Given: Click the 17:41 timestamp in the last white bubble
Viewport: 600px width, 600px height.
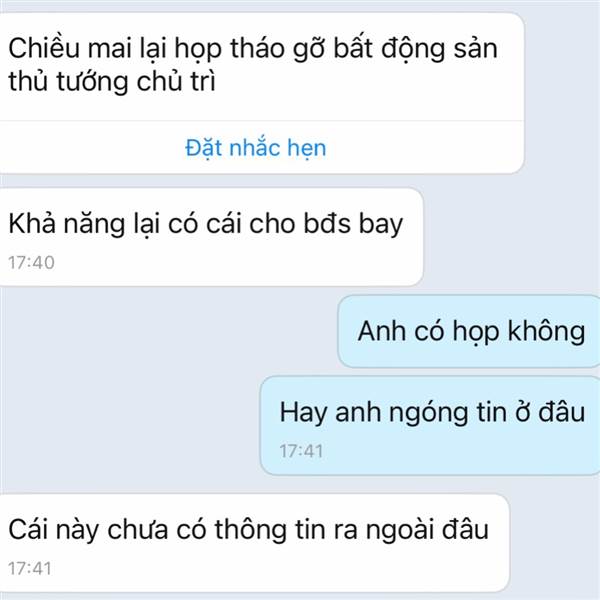Looking at the screenshot, I should point(30,569).
